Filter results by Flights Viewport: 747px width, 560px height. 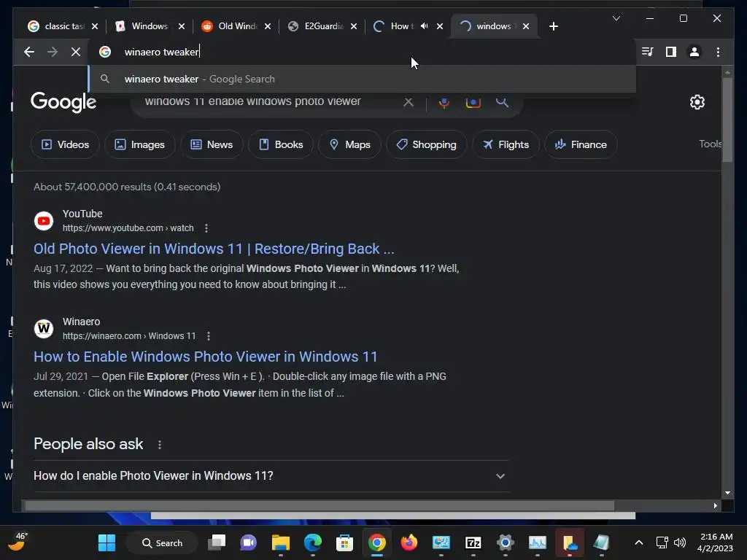(x=506, y=144)
